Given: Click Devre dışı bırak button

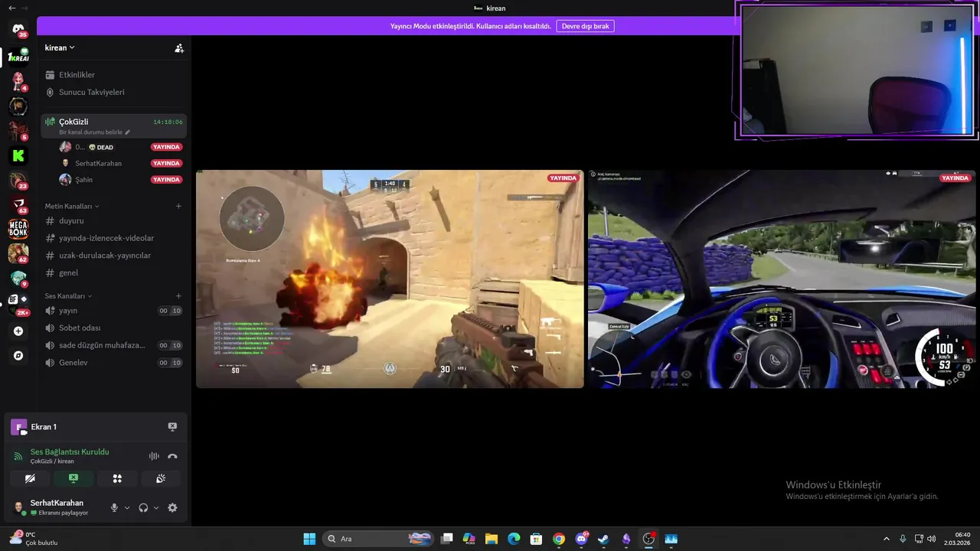Looking at the screenshot, I should click(x=585, y=26).
